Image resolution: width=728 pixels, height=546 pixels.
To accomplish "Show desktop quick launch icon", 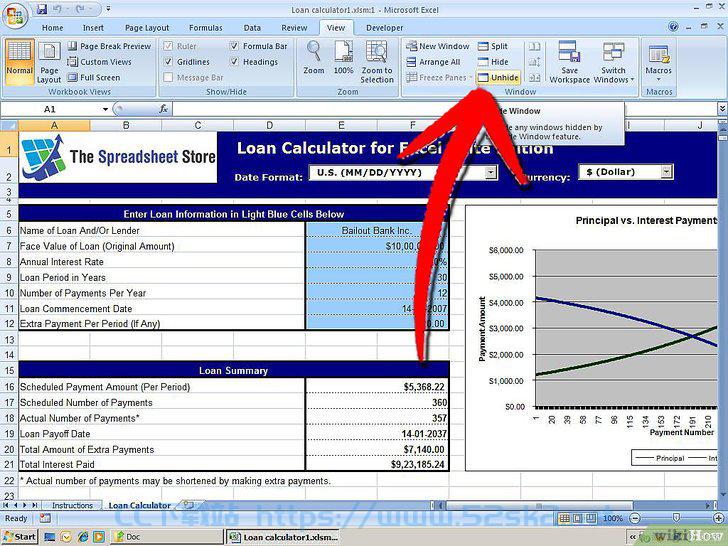I will [50, 537].
